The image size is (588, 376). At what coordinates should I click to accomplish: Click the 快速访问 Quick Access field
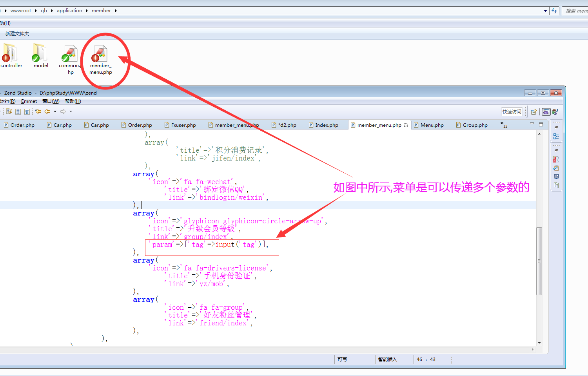click(x=512, y=112)
